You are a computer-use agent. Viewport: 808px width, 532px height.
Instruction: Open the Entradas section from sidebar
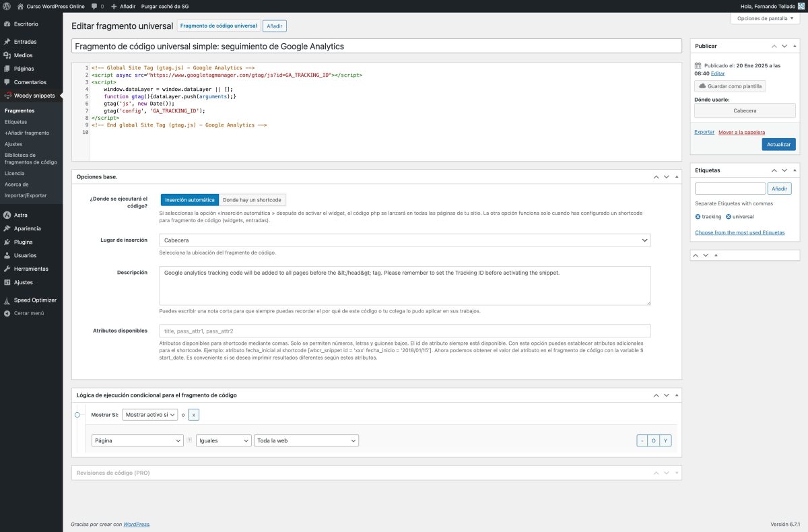coord(26,41)
